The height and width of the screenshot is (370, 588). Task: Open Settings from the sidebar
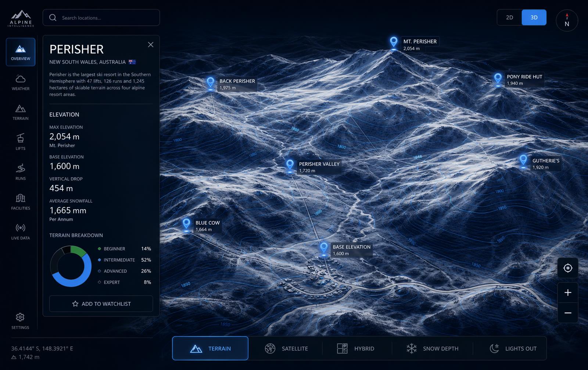(20, 321)
